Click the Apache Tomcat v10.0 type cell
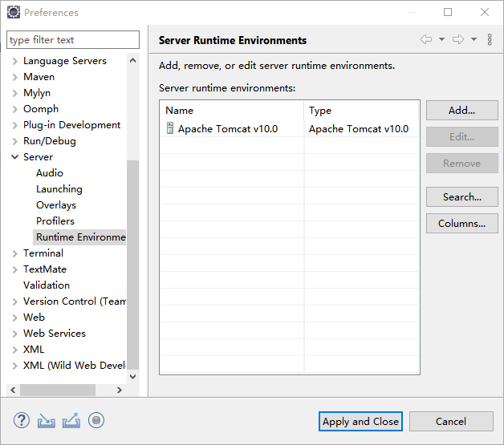 point(359,129)
